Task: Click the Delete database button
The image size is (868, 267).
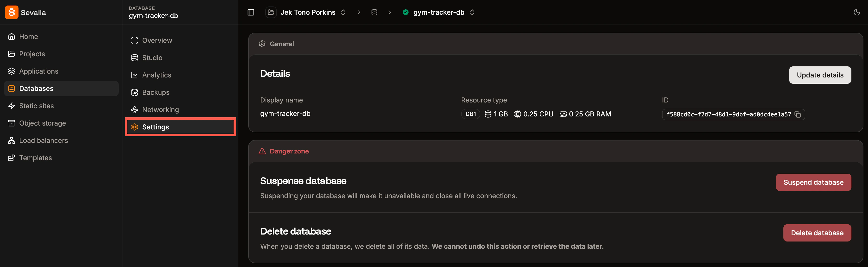Action: (x=817, y=233)
